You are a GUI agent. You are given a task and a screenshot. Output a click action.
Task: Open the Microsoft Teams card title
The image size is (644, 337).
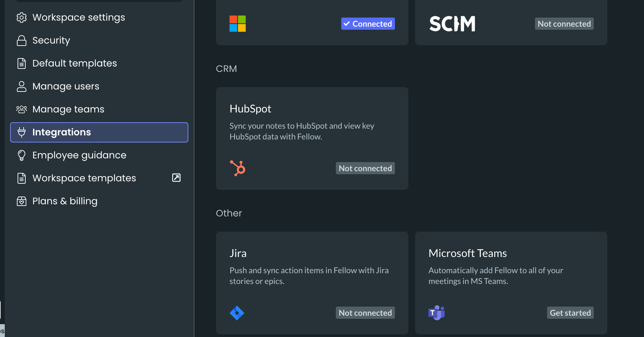pyautogui.click(x=468, y=253)
